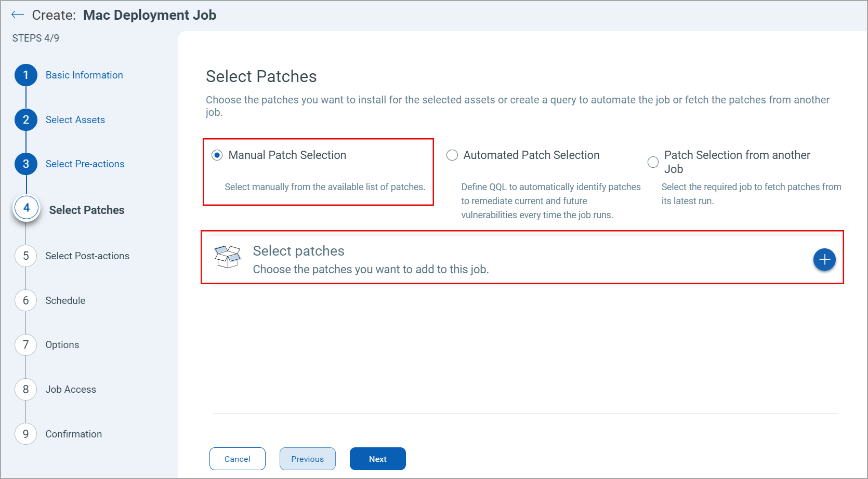Click the step 9 Confirmation circle
This screenshot has width=868, height=479.
[25, 434]
